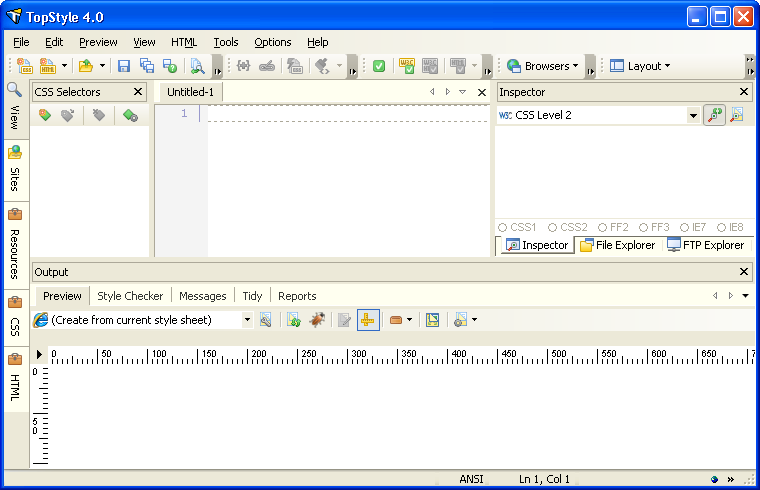Viewport: 760px width, 490px height.
Task: Switch to the Style Checker tab
Action: [130, 296]
